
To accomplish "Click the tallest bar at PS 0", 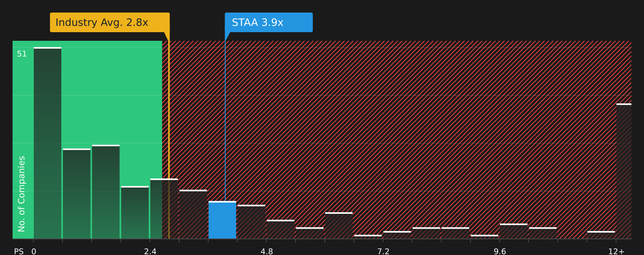I will (48, 143).
